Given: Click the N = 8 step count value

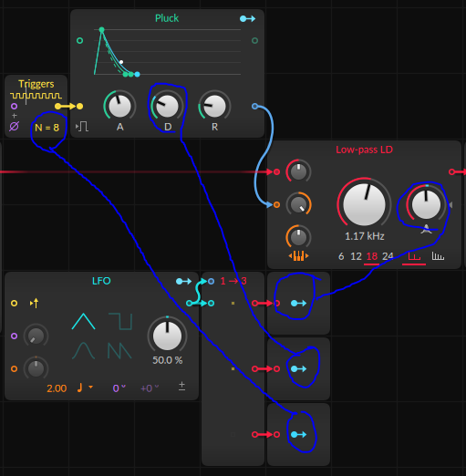Looking at the screenshot, I should tap(47, 128).
